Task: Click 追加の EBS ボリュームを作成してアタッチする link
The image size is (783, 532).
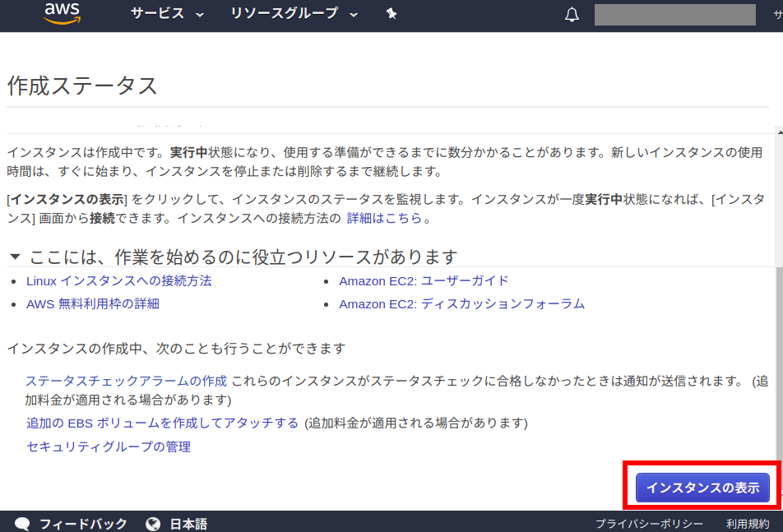Action: pos(162,423)
